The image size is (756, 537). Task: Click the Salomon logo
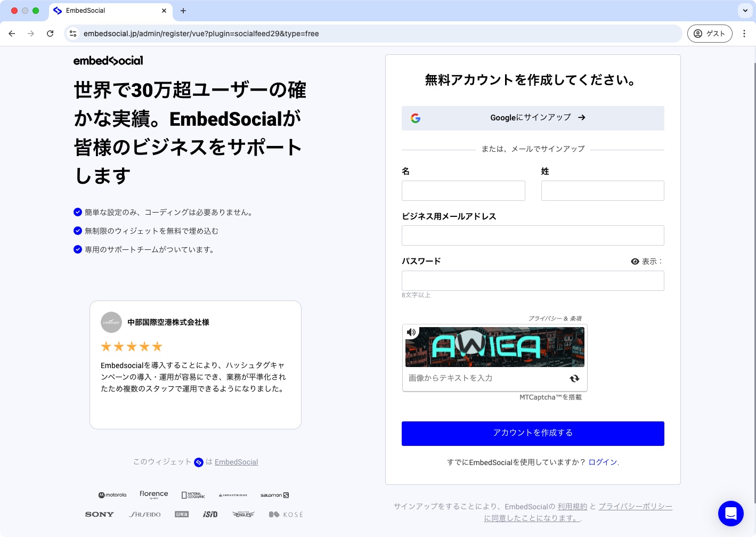[x=274, y=495]
